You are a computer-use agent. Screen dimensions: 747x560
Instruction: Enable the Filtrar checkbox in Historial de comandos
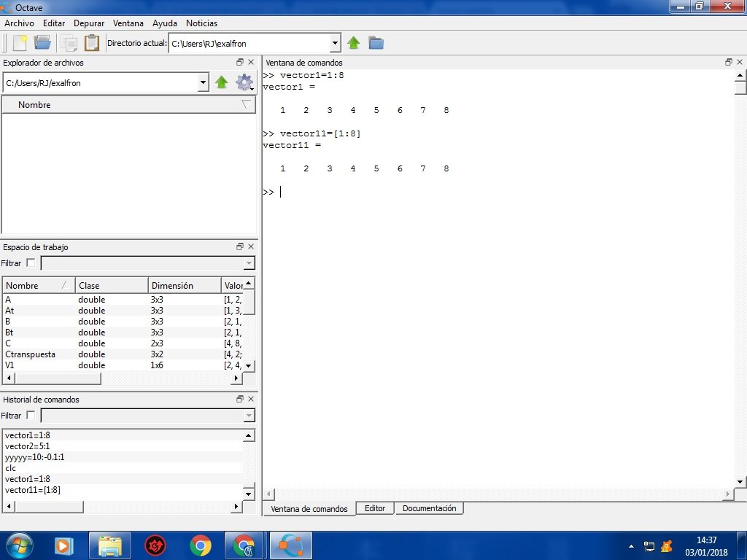click(x=31, y=415)
